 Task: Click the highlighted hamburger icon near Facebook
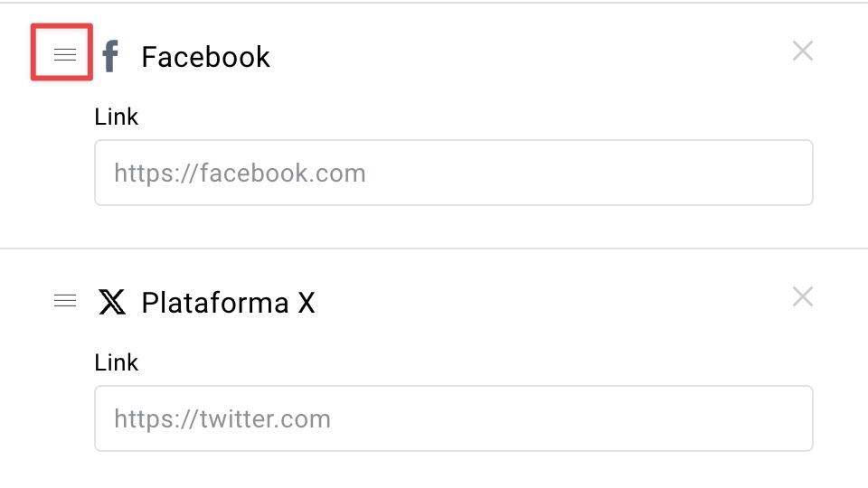(65, 55)
